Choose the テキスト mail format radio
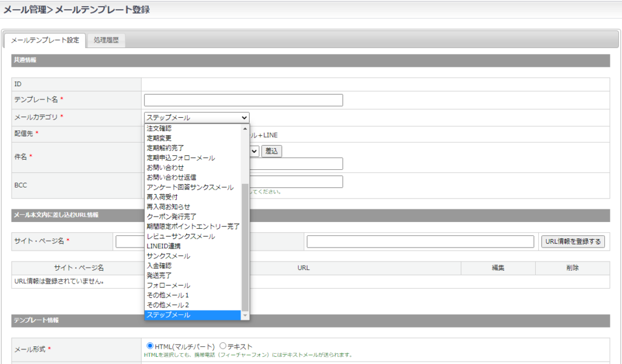Viewport: 622px width, 364px height. point(223,346)
